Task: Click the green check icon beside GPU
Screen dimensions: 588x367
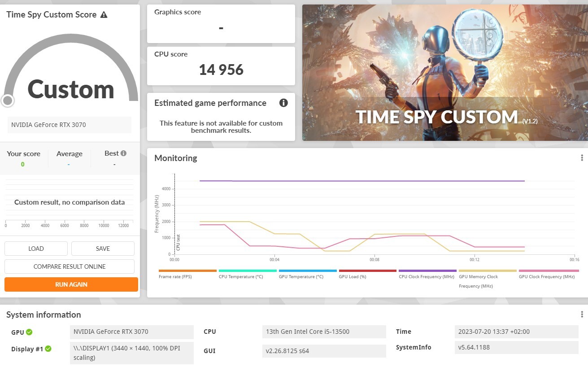Action: [29, 332]
